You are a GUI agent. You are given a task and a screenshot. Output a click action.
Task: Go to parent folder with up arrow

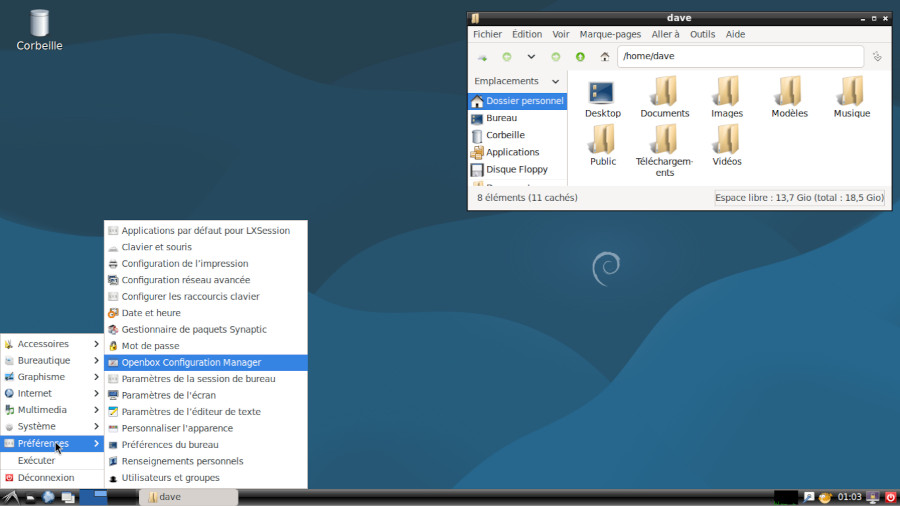pos(580,57)
